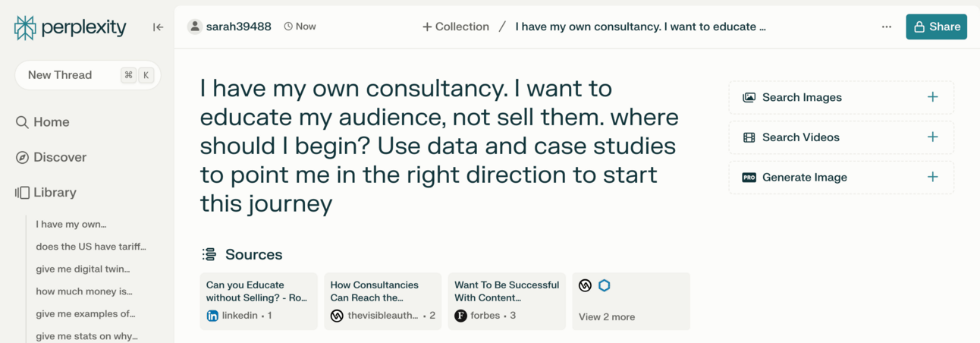980x343 pixels.
Task: Expand Search Images with plus icon
Action: click(932, 97)
